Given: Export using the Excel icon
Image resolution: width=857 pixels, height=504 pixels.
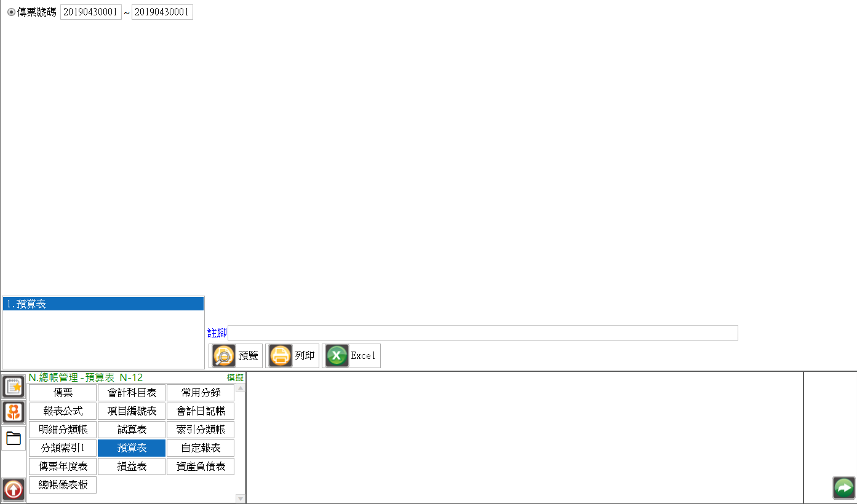Looking at the screenshot, I should click(337, 356).
